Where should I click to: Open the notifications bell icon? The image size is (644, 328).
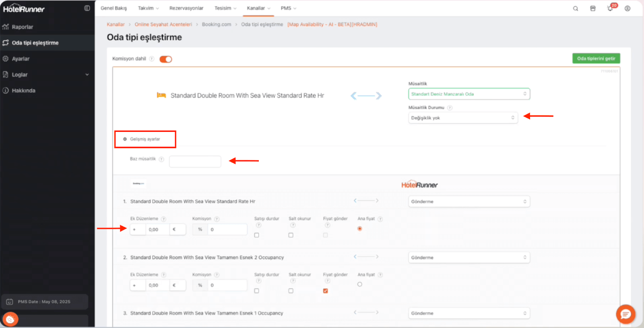pos(610,8)
